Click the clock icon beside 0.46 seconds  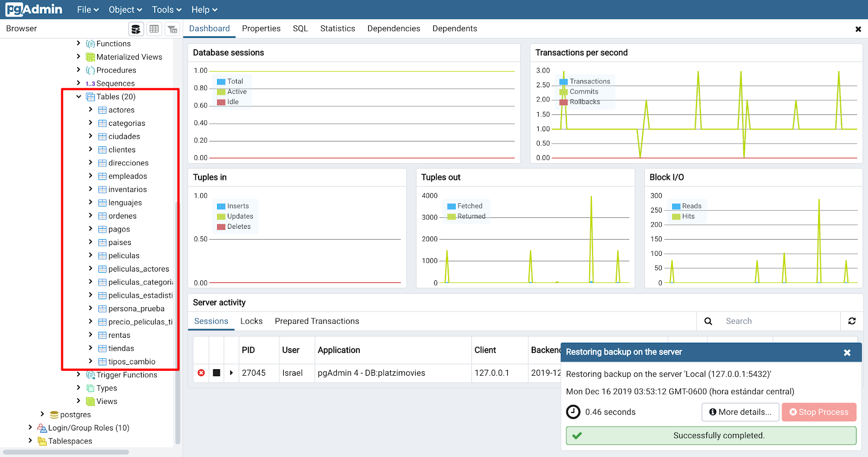click(x=573, y=412)
